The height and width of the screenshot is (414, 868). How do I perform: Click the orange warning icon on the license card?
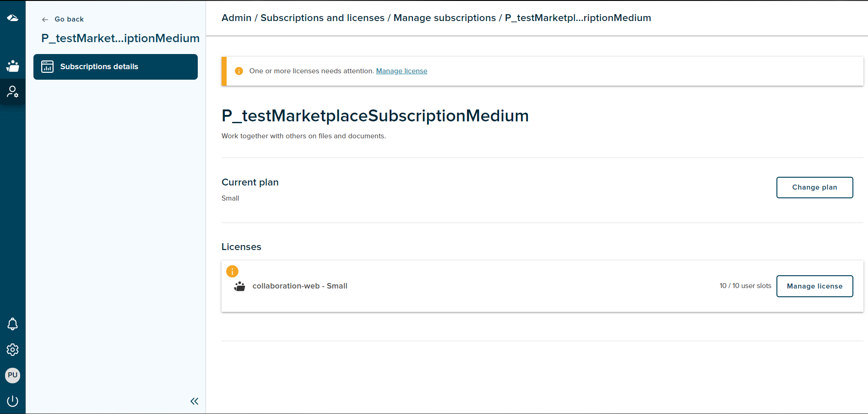(x=232, y=272)
